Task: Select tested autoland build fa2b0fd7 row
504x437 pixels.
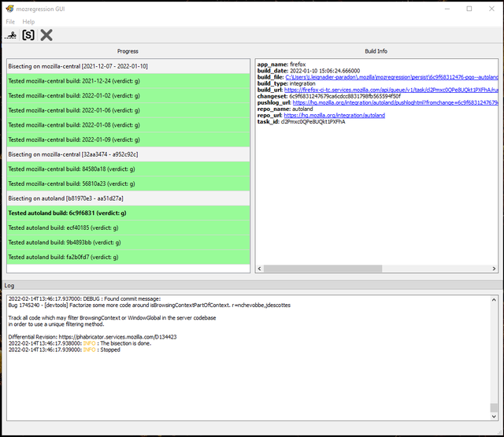Action: pos(128,257)
